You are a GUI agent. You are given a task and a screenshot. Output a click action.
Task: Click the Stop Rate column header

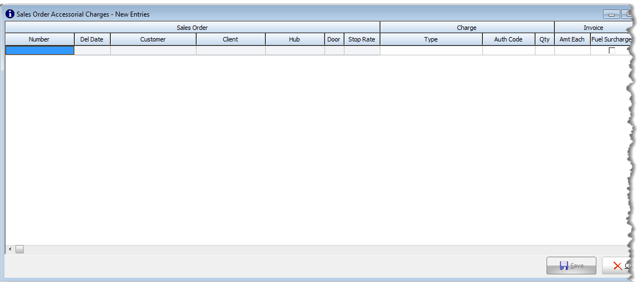(362, 39)
